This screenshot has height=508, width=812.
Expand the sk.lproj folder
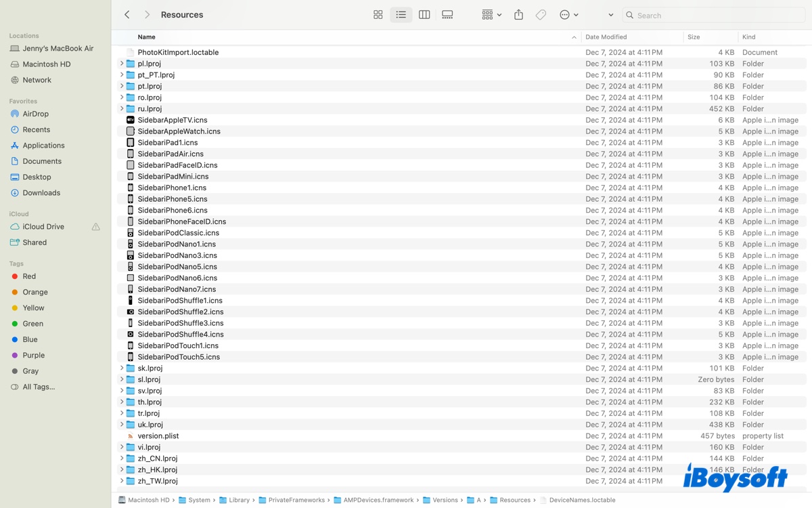[x=122, y=368]
